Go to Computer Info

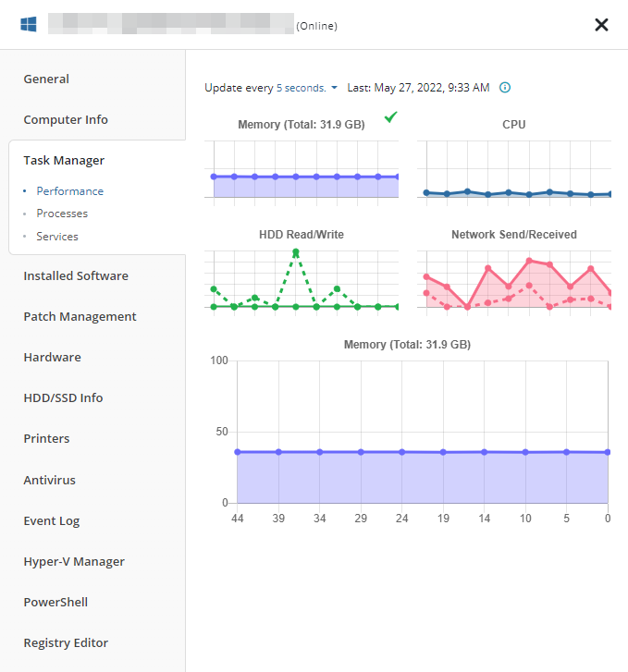[66, 119]
